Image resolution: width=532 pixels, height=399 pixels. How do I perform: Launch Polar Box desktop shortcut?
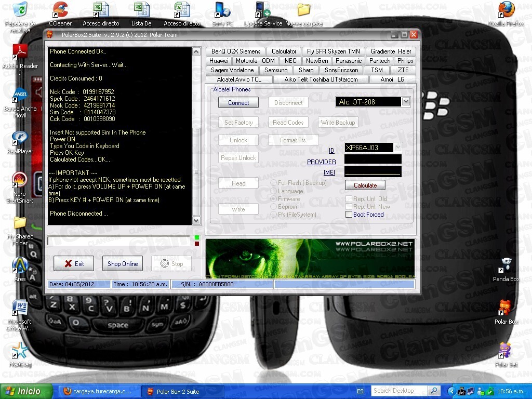click(506, 312)
